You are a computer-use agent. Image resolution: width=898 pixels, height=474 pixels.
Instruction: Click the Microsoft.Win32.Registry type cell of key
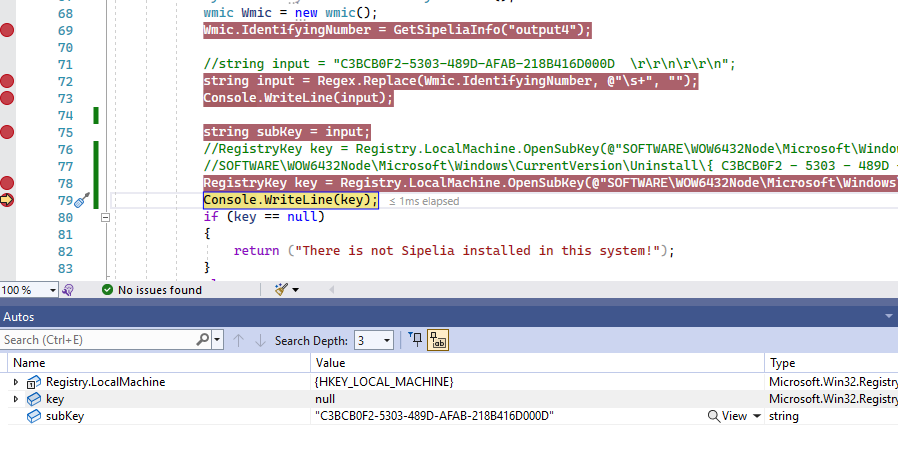[x=833, y=399]
